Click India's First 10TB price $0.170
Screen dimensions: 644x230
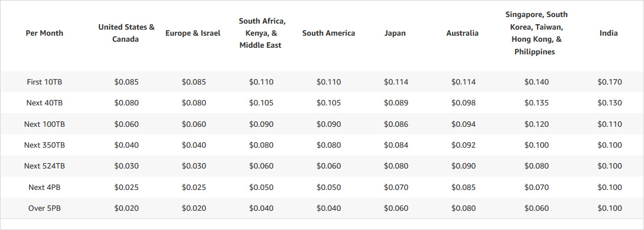[609, 82]
